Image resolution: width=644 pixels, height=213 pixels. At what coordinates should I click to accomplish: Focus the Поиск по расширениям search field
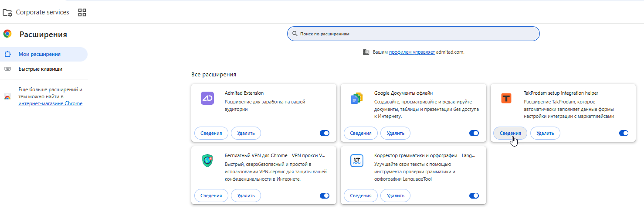pos(413,34)
